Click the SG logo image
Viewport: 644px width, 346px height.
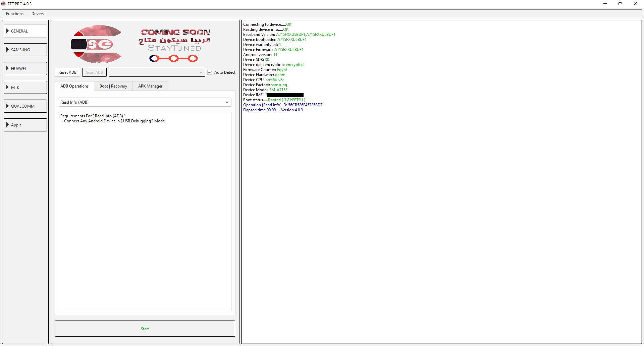click(x=96, y=44)
